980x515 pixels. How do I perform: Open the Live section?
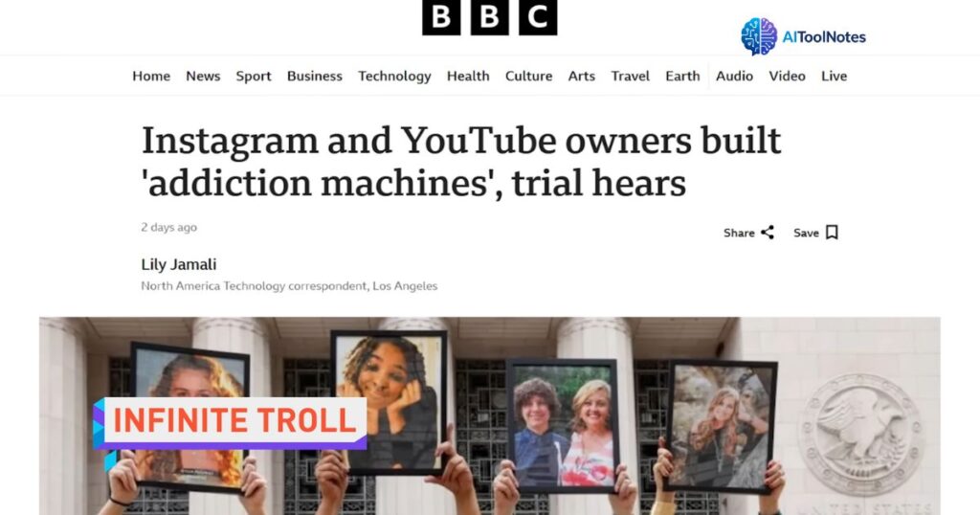(x=834, y=77)
